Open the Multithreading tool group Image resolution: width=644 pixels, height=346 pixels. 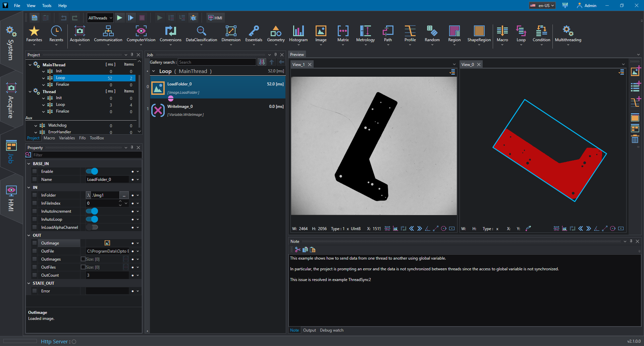pyautogui.click(x=568, y=34)
